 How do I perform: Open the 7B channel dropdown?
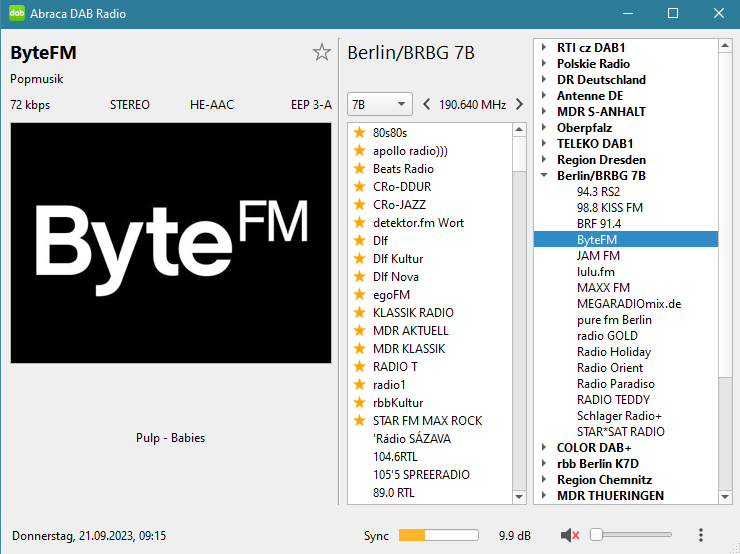point(380,104)
